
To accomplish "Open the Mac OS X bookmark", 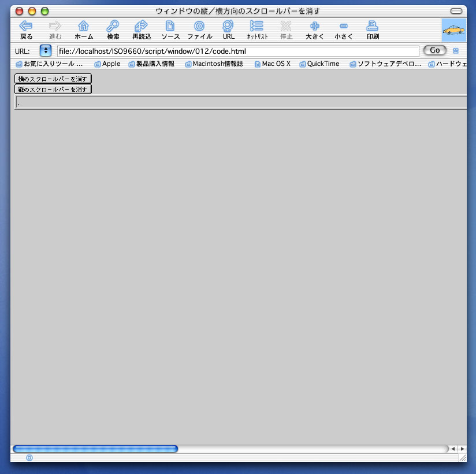I will 273,64.
